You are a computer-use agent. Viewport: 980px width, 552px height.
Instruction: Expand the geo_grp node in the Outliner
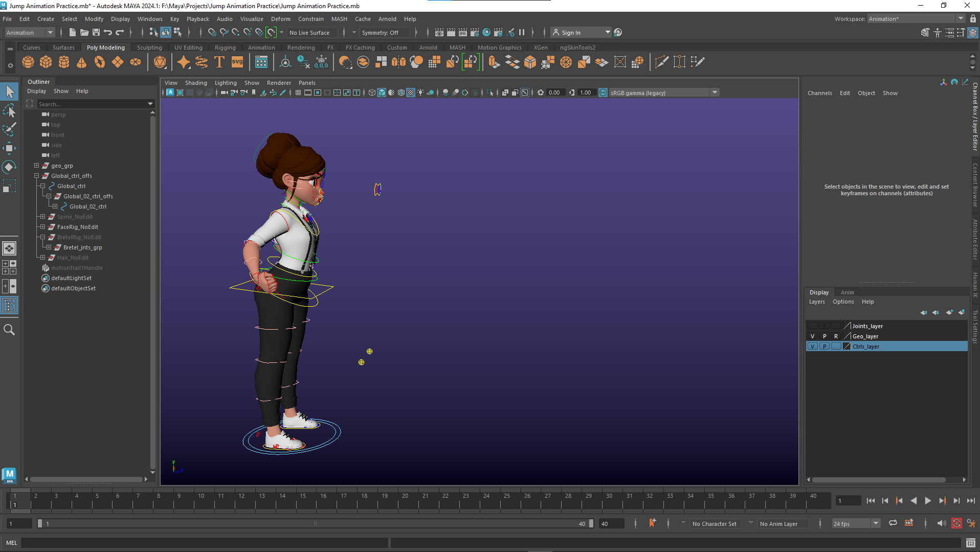tap(36, 165)
